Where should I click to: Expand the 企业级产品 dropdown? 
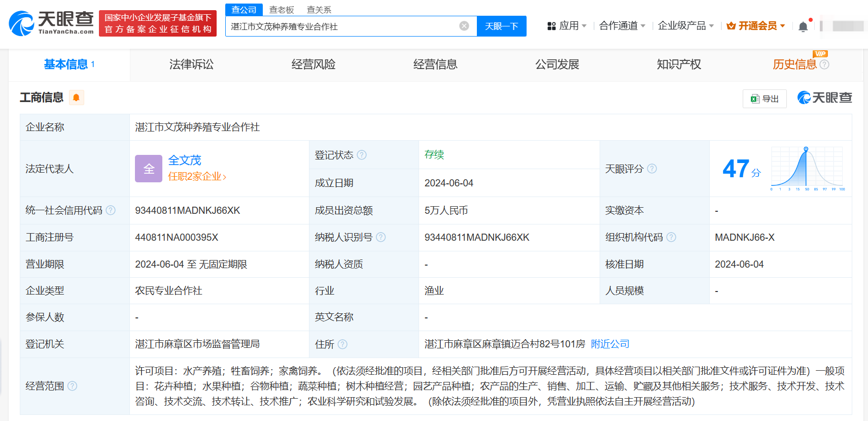click(x=685, y=26)
